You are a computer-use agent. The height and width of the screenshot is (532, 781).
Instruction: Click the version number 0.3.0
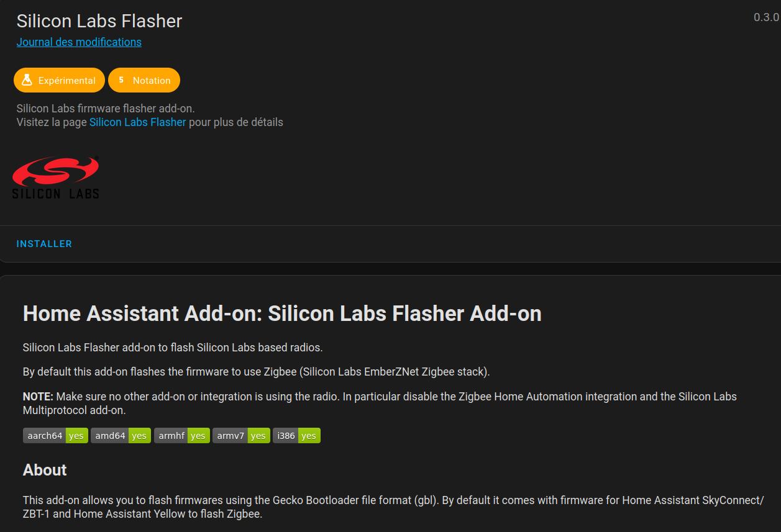[x=766, y=17]
